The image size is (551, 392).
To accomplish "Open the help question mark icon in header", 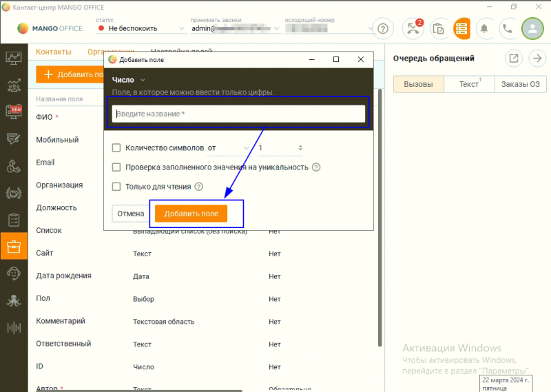I will [383, 29].
